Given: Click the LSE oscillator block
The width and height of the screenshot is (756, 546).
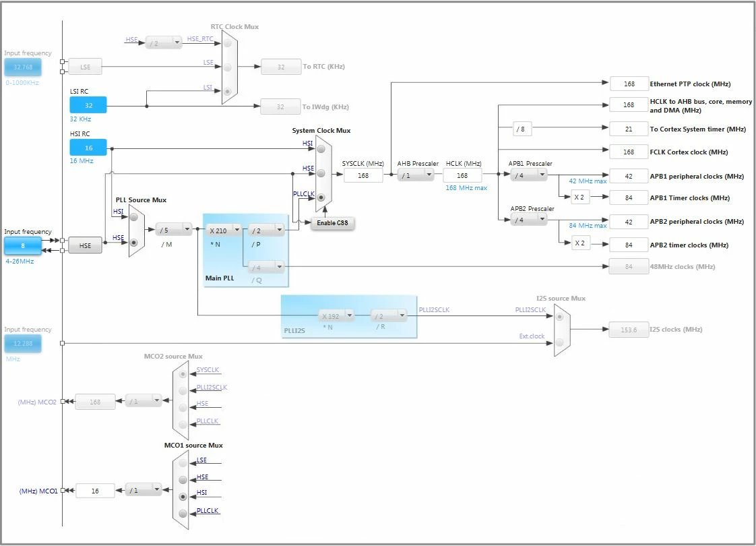Looking at the screenshot, I should 85,67.
